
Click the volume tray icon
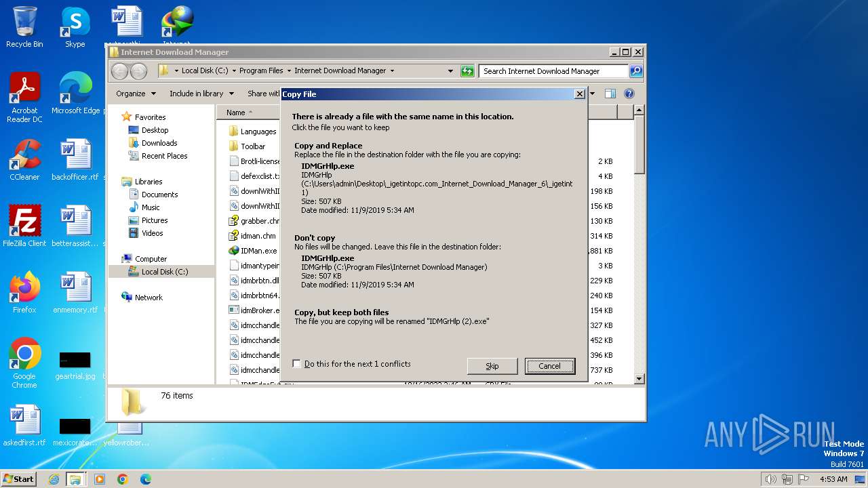(x=770, y=479)
